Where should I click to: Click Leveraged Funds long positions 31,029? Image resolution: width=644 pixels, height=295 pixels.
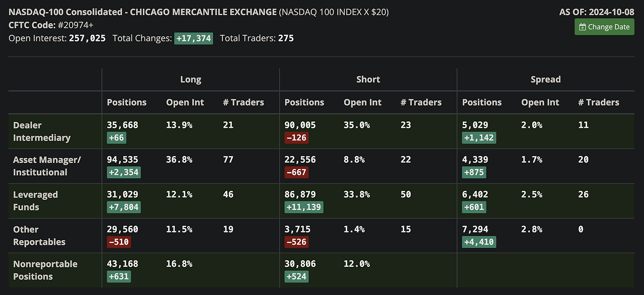pyautogui.click(x=122, y=194)
